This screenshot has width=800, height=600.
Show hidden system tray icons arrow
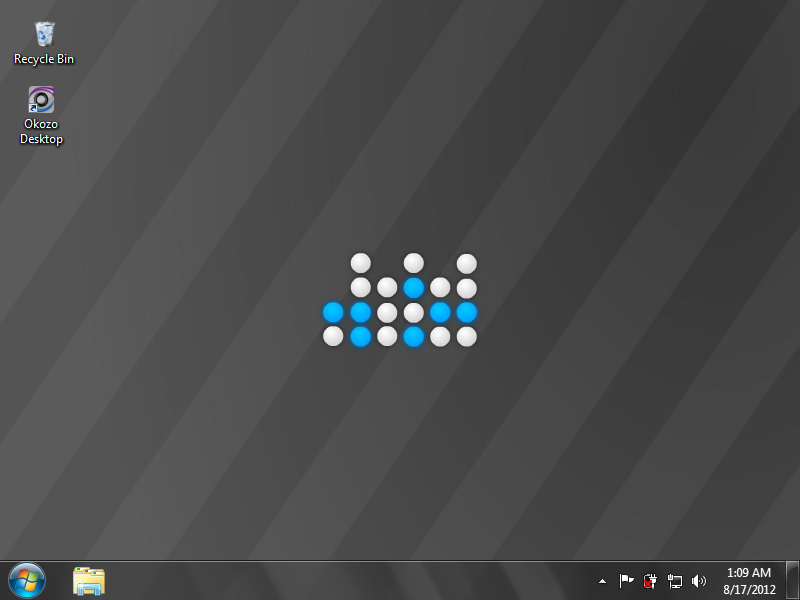click(602, 581)
